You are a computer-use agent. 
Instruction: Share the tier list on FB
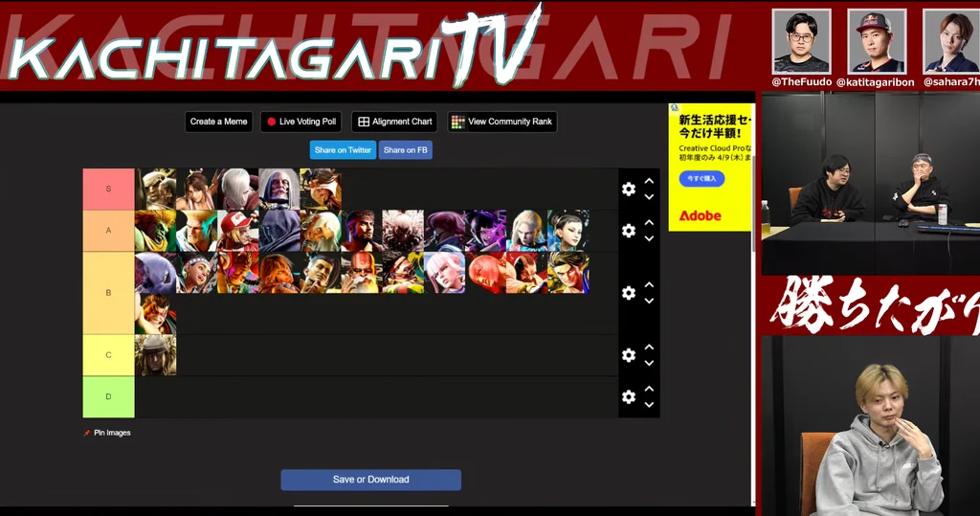(405, 150)
